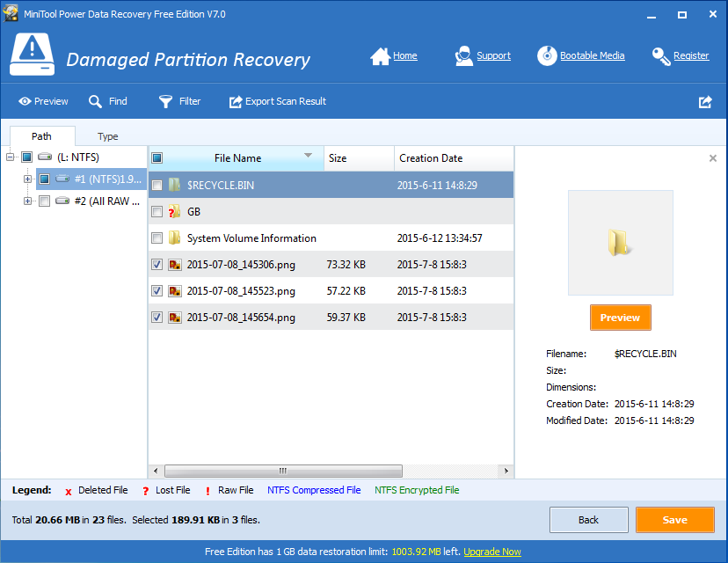
Task: Click the share icon at toolbar right
Action: click(705, 102)
